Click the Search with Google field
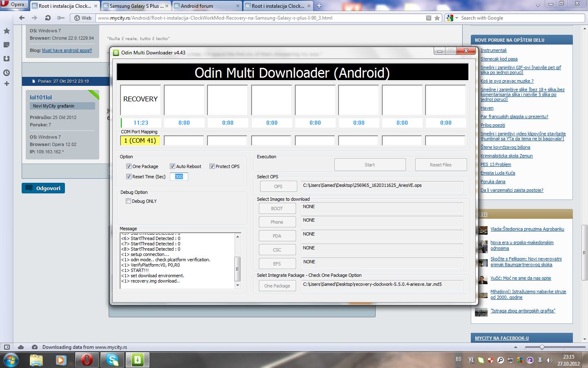This screenshot has height=368, width=588. tap(522, 18)
